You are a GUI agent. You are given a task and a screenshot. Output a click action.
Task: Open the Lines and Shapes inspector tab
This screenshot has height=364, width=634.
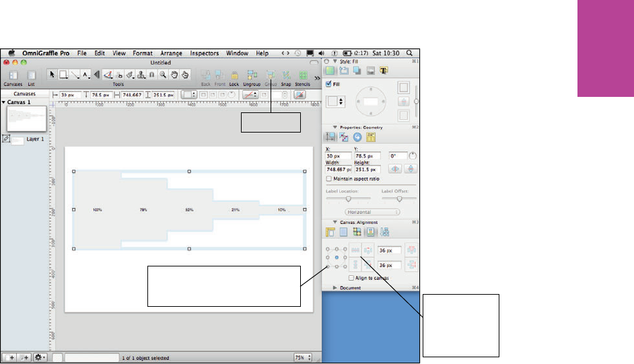(x=344, y=71)
